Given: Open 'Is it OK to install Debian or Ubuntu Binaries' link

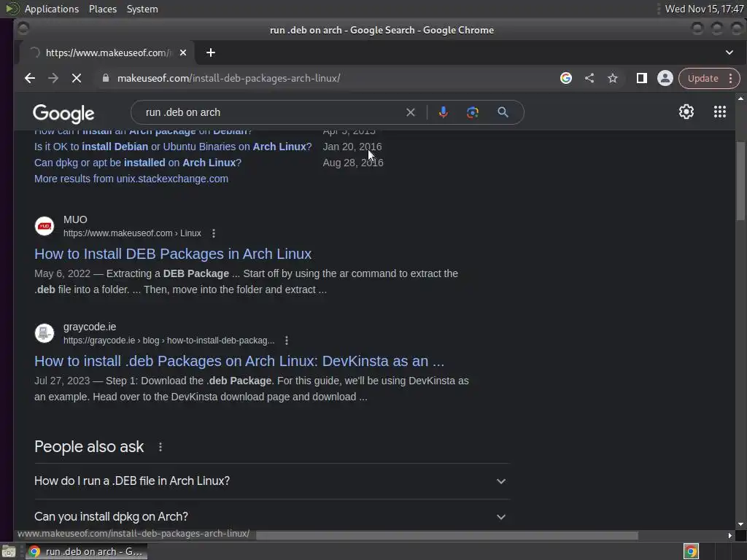Looking at the screenshot, I should (173, 147).
